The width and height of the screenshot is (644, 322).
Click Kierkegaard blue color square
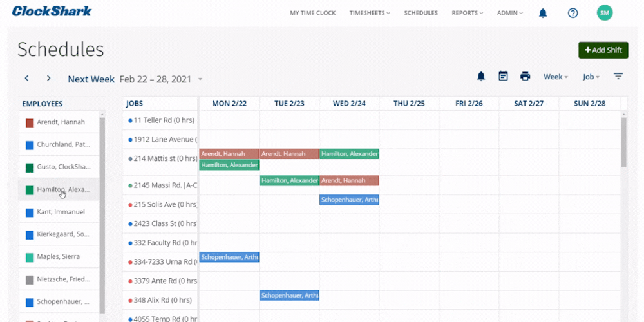tap(30, 235)
